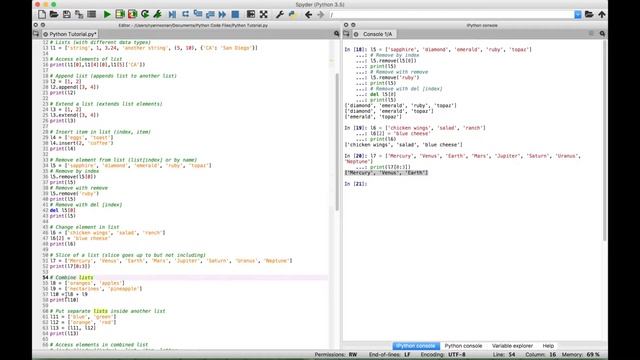This screenshot has width=640, height=360.
Task: Run the file with the green play button
Action: tap(107, 14)
